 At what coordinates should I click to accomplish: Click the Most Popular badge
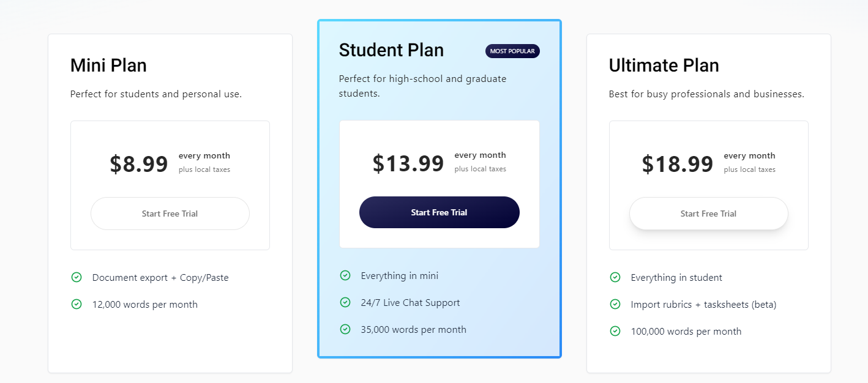pos(512,51)
